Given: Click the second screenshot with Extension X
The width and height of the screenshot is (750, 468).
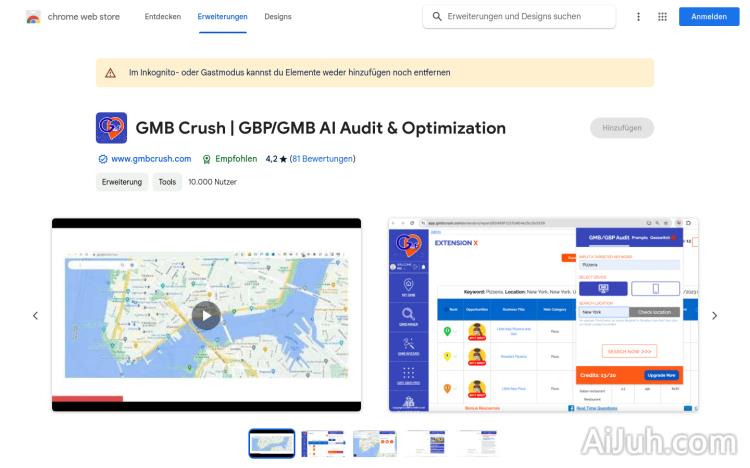Looking at the screenshot, I should [x=543, y=315].
